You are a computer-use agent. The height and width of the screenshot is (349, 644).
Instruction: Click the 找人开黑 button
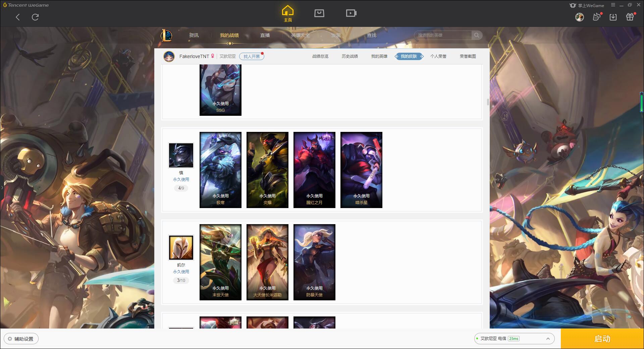tap(252, 56)
